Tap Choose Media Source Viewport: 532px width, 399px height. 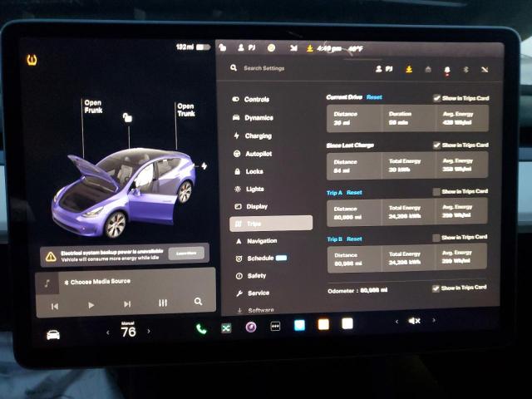coord(97,282)
